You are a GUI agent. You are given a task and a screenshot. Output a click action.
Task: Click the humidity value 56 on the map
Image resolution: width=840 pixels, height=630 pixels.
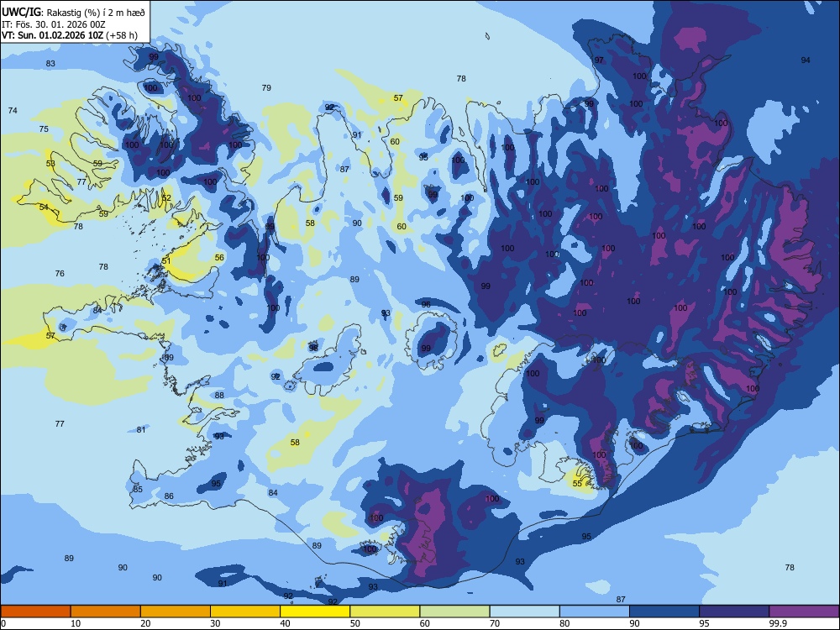click(219, 257)
